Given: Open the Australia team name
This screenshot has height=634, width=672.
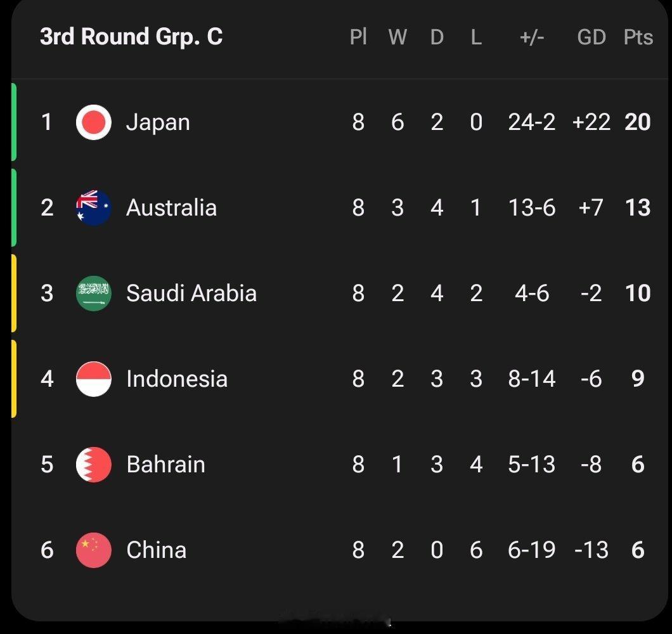Looking at the screenshot, I should 171,208.
